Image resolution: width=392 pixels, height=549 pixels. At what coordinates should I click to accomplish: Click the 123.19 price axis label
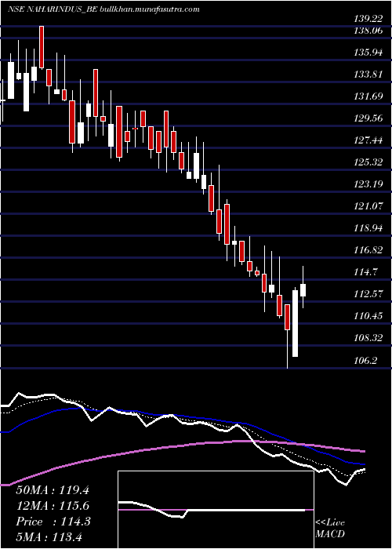click(x=370, y=184)
